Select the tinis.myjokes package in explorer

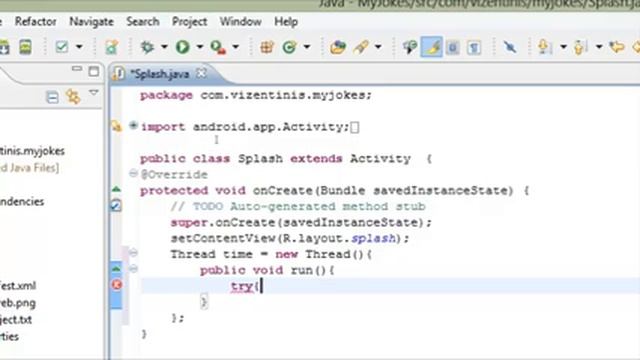32,151
